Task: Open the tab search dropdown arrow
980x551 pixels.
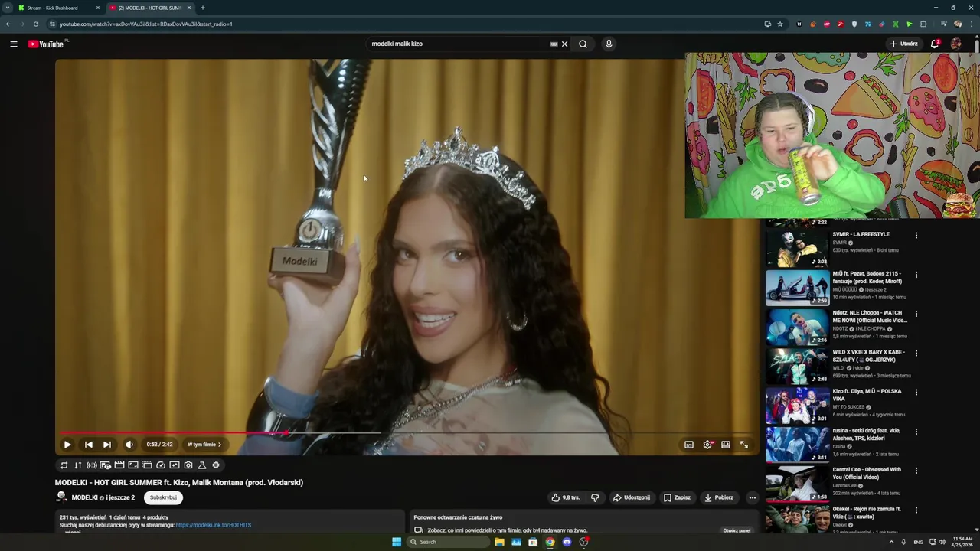Action: pos(7,8)
